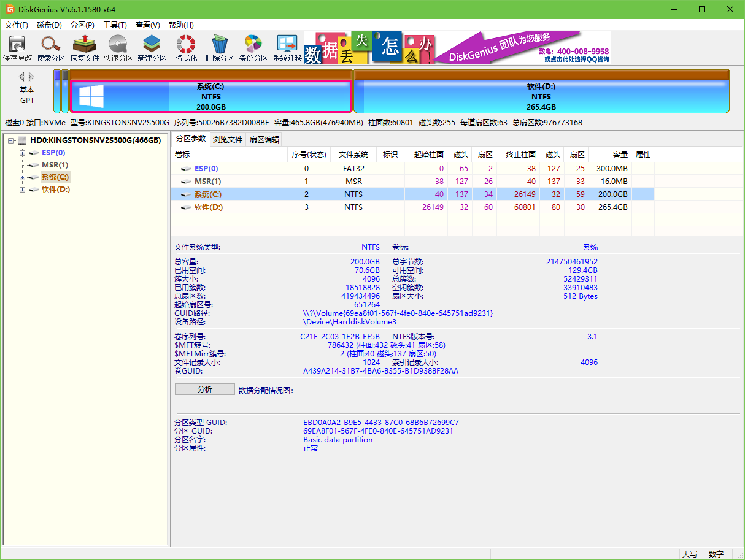
Task: Open the 工具(T) menu
Action: tap(115, 25)
